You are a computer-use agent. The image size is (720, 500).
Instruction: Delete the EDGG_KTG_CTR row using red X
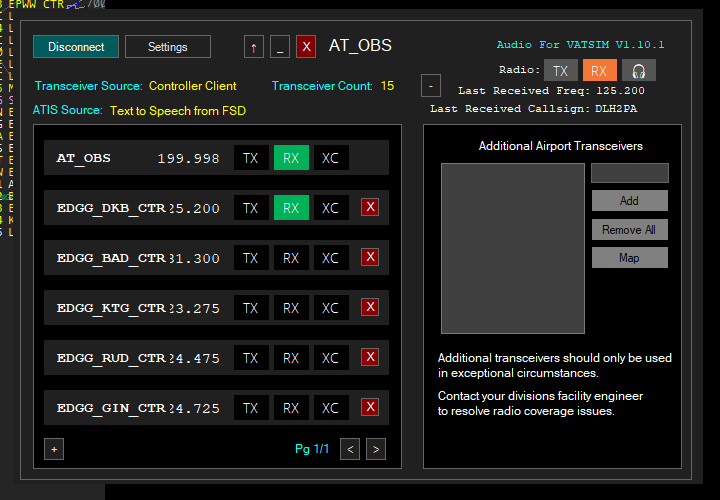click(x=370, y=307)
